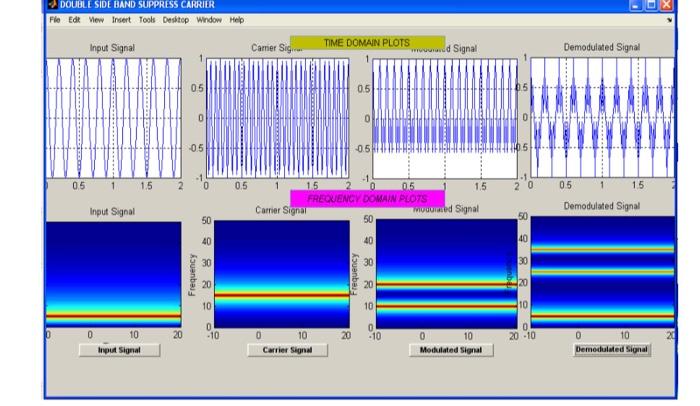Screen dimensions: 700x406
Task: Click the Demodulated Signal time-domain plot
Action: pos(602,117)
